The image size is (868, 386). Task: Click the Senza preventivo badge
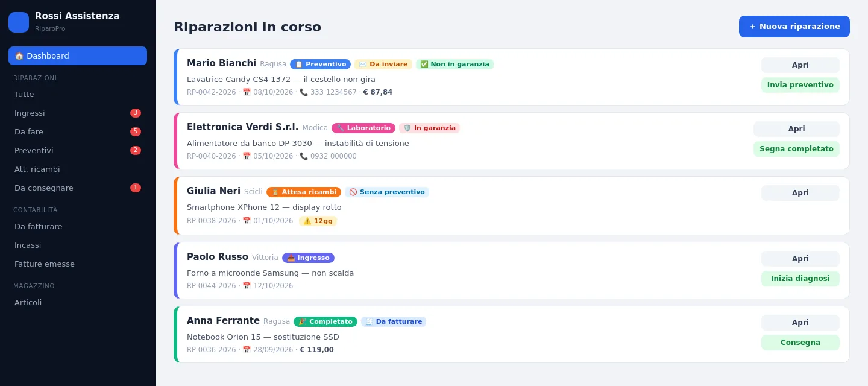pyautogui.click(x=387, y=192)
